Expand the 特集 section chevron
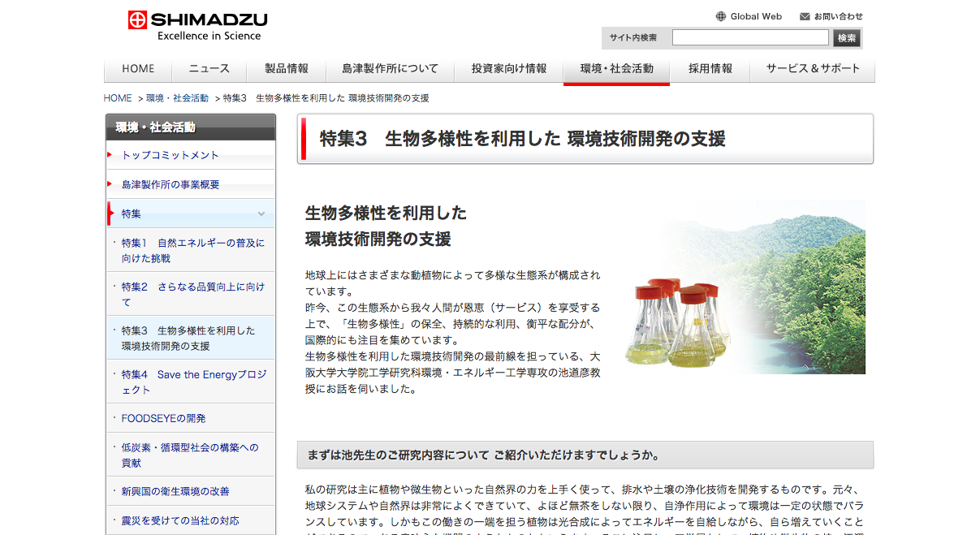This screenshot has width=980, height=535. [261, 214]
